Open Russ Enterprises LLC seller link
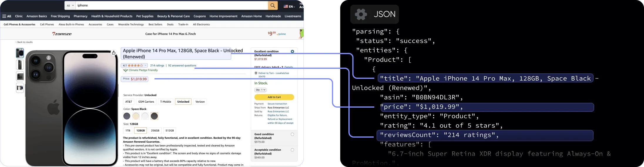This screenshot has height=167, width=644. point(278,111)
